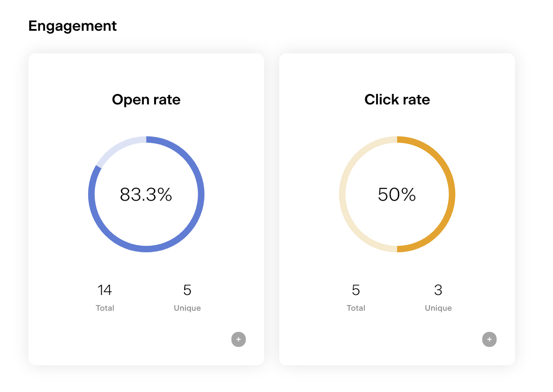
Task: Select the 5 unique opens number
Action: 187,290
